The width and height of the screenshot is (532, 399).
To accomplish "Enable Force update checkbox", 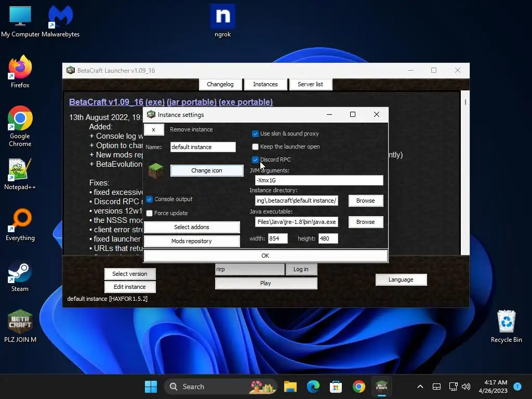I will pyautogui.click(x=149, y=213).
